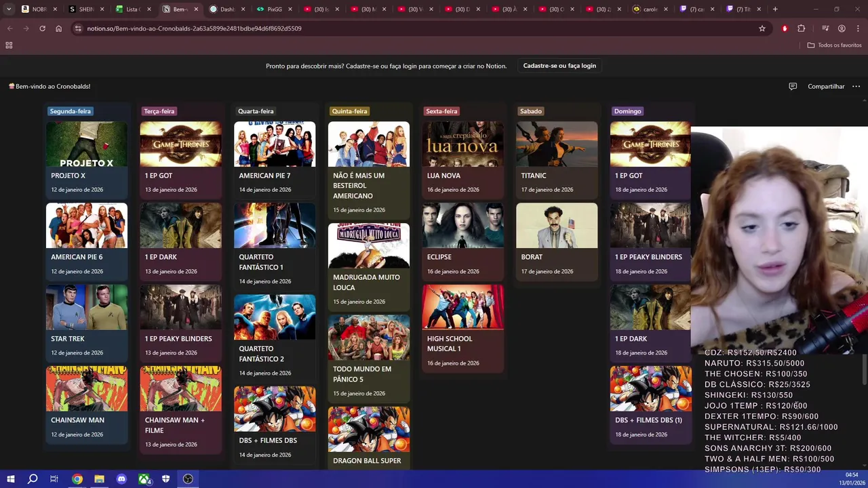This screenshot has width=868, height=488.
Task: Click the browser Back arrow
Action: (x=9, y=28)
